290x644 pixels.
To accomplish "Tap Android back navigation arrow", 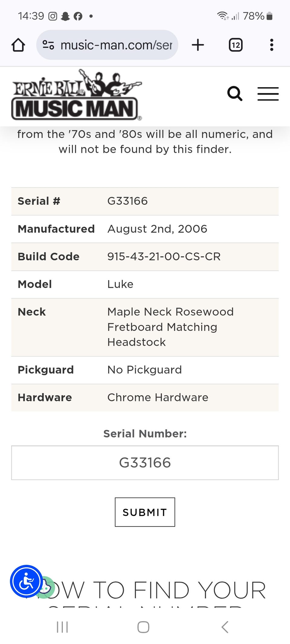I will point(225,627).
